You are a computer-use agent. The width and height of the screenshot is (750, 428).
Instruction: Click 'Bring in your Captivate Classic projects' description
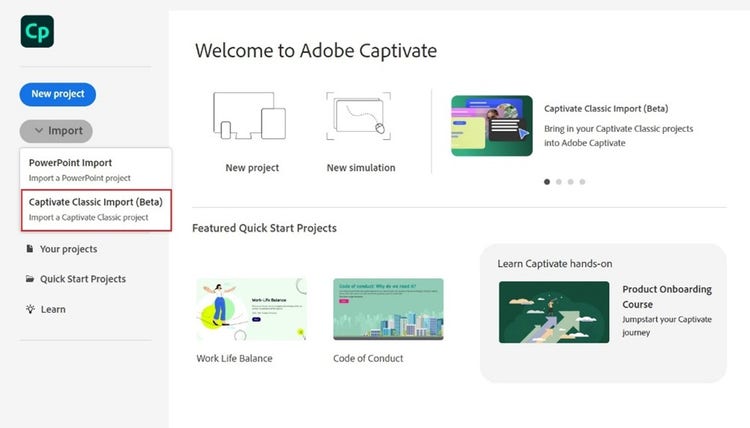[x=618, y=136]
